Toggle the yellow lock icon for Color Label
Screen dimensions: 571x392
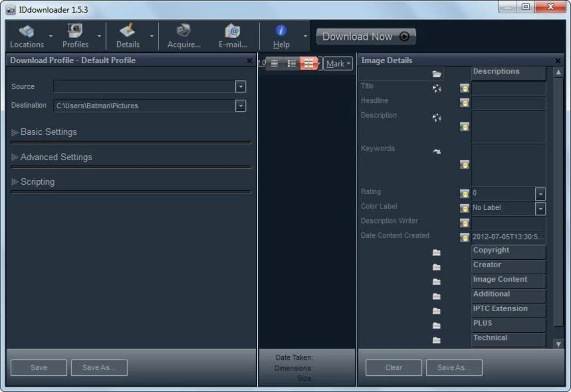point(464,208)
